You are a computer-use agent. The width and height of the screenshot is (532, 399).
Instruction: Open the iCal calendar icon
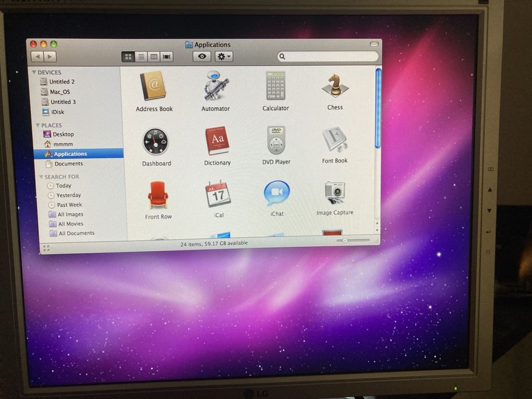tap(218, 194)
